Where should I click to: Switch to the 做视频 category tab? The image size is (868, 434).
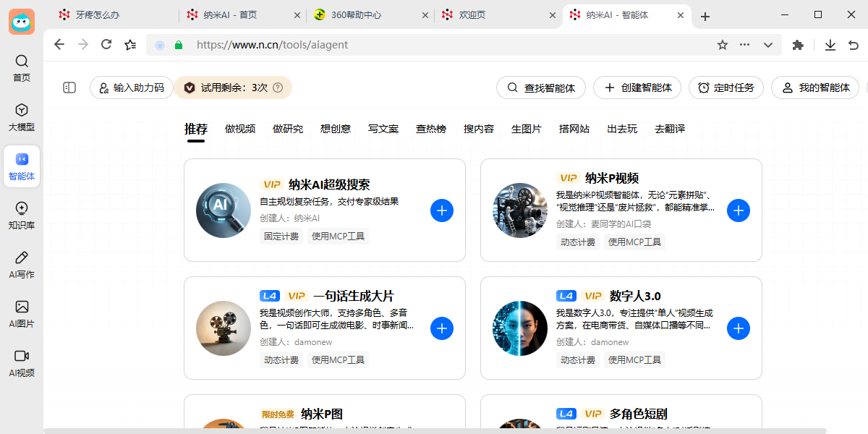pos(239,128)
